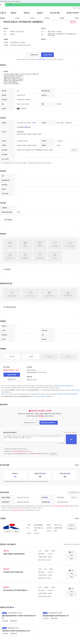Screen dimensions: 80x644
Task: Click the 건물 내부 경사로 facility icon
Action: pyautogui.click(x=68, y=294)
